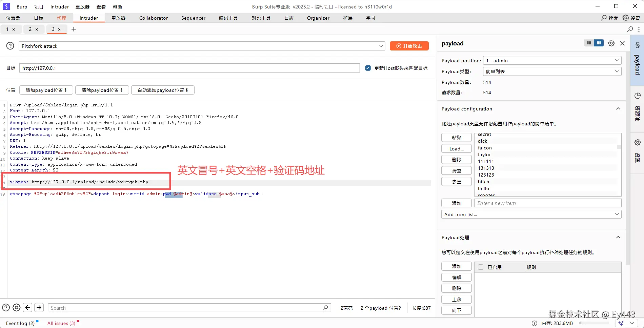644x328 pixels.
Task: Click the payload list scrollbar thumb
Action: (619, 147)
